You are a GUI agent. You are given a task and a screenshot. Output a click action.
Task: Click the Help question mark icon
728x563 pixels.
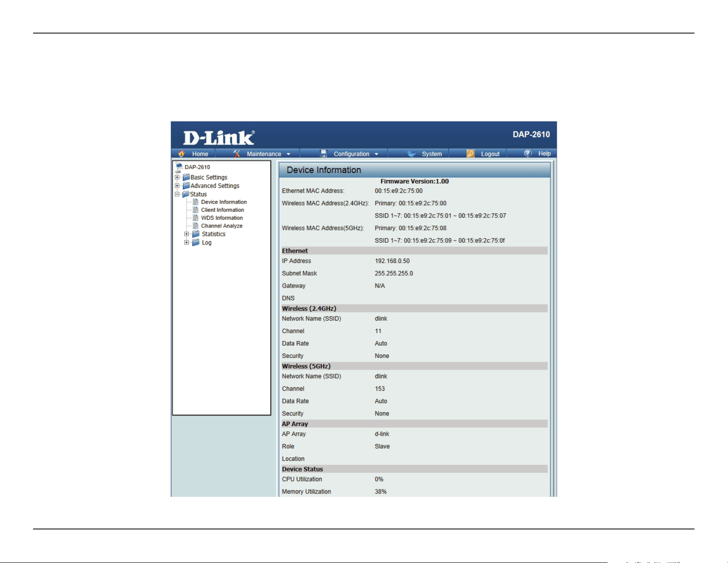point(528,153)
